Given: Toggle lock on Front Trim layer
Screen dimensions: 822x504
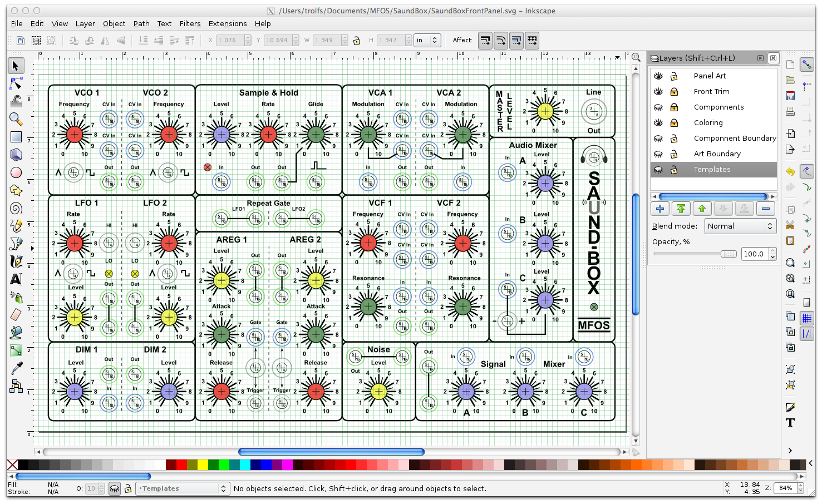Looking at the screenshot, I should pos(674,92).
